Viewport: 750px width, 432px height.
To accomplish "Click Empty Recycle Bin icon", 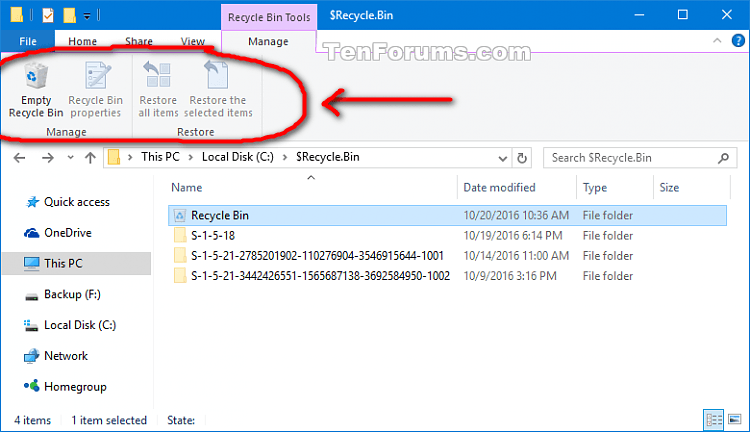I will pos(36,76).
